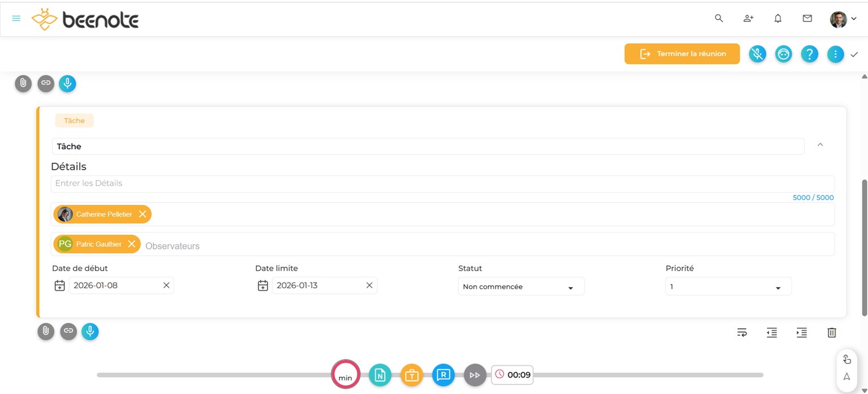Screen dimensions: 868x394
Task: Remove Patric Gauthier from observers
Action: tap(132, 244)
